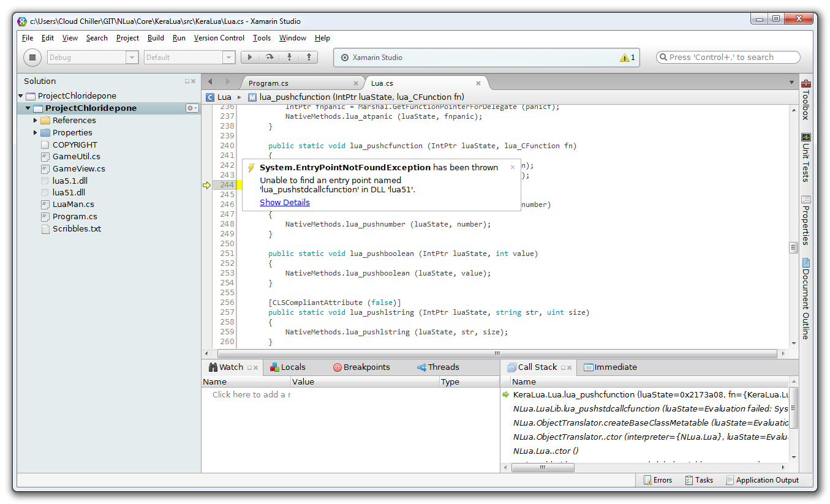Image resolution: width=830 pixels, height=504 pixels.
Task: Close the Solution pad
Action: click(194, 81)
